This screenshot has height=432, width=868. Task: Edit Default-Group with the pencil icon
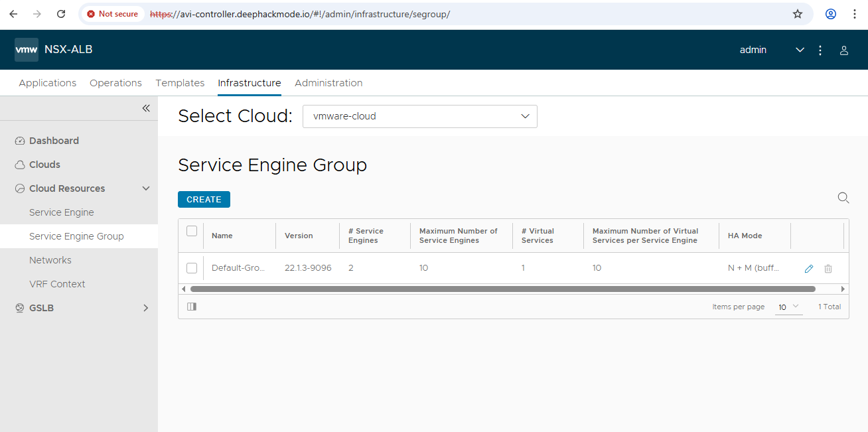point(808,269)
